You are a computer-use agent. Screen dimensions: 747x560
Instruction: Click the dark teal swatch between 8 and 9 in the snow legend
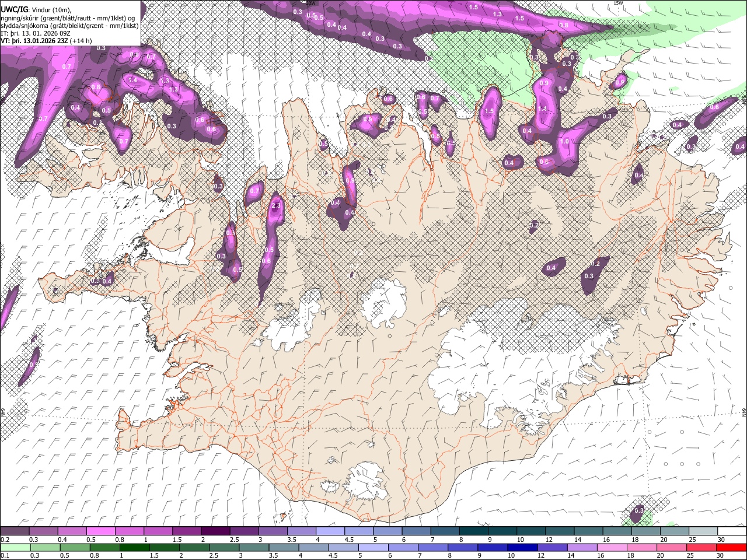click(x=474, y=531)
